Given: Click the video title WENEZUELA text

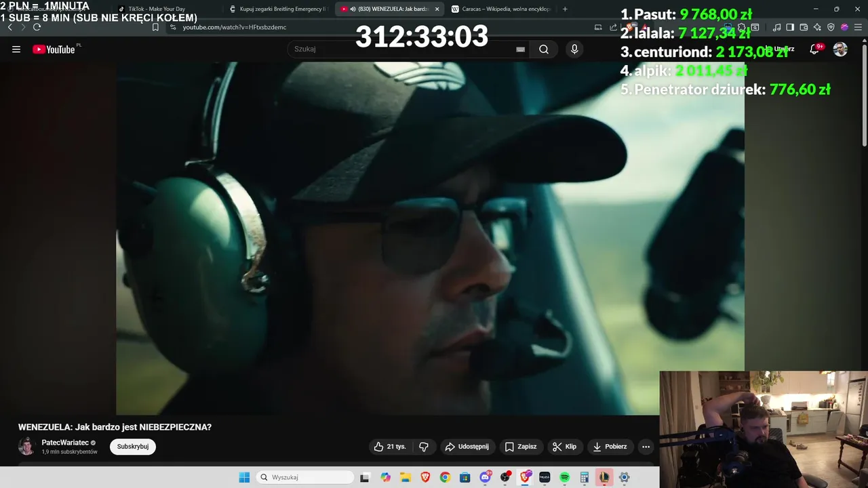Looking at the screenshot, I should click(115, 427).
